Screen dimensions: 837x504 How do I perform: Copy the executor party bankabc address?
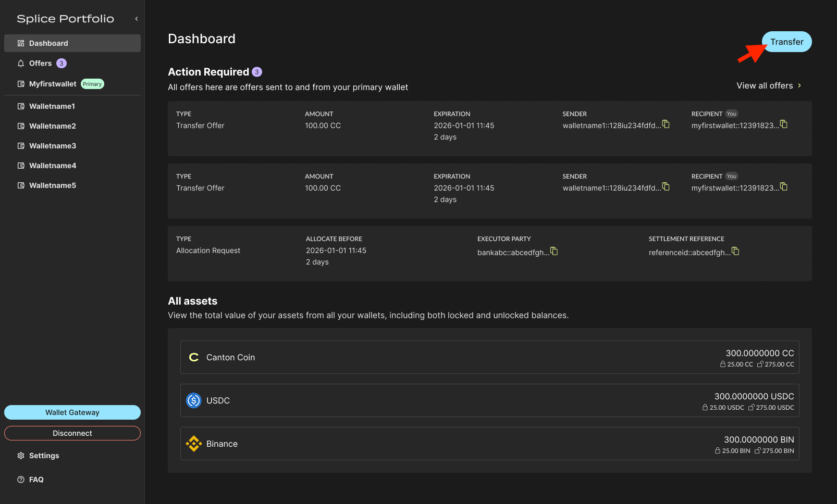[554, 251]
